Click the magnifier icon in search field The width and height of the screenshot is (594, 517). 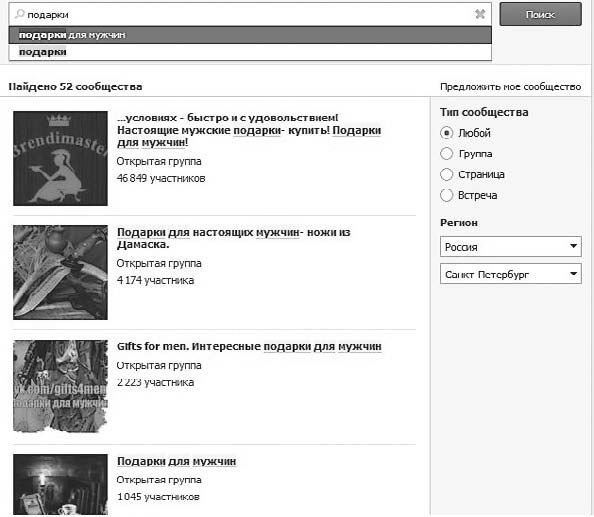19,14
